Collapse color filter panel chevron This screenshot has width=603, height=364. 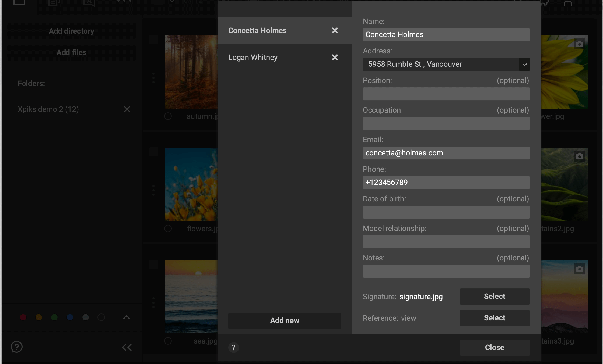(127, 317)
